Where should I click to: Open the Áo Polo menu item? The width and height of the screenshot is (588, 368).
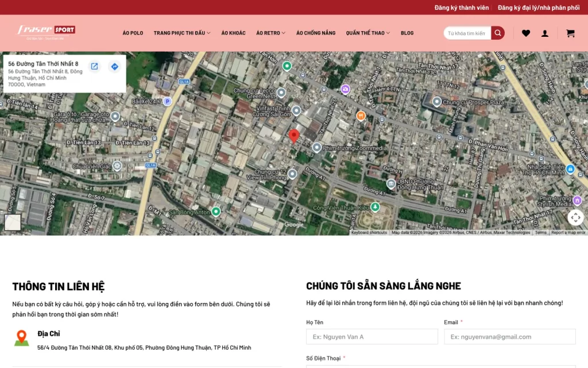click(x=133, y=33)
